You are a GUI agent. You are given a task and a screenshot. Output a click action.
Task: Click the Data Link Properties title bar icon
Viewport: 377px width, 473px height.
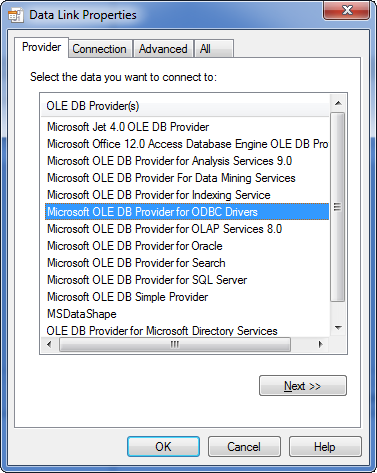pyautogui.click(x=15, y=15)
